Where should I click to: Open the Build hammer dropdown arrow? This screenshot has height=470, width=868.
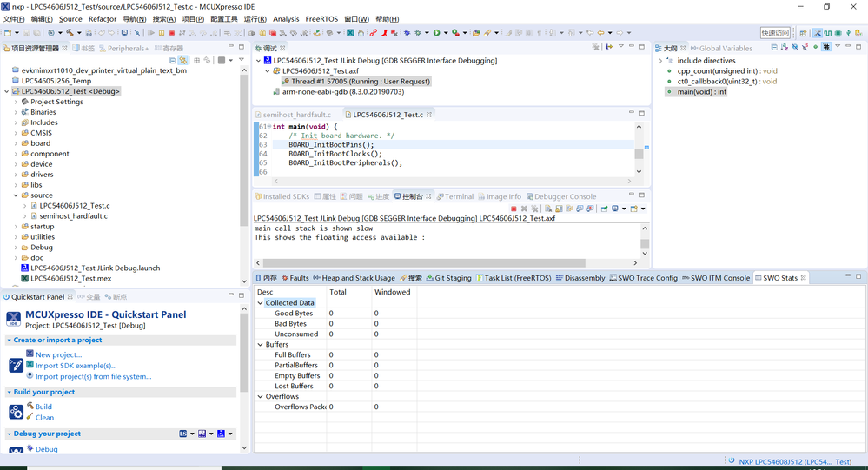[79, 33]
